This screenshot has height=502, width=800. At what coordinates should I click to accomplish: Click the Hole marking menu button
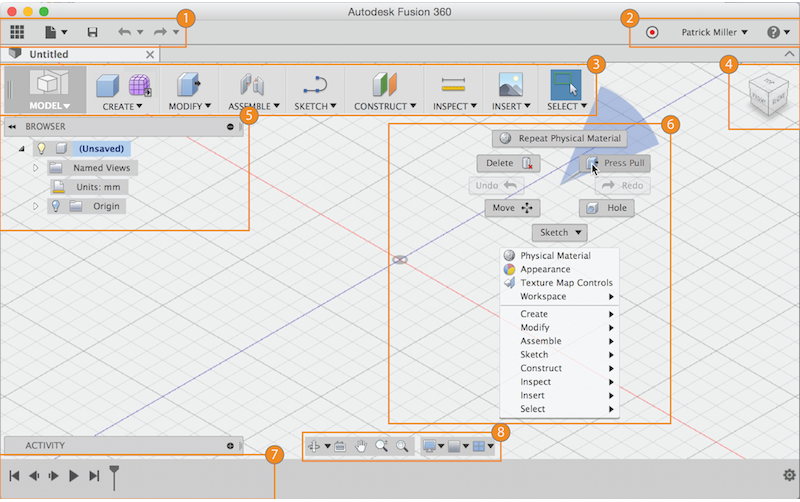click(x=607, y=208)
